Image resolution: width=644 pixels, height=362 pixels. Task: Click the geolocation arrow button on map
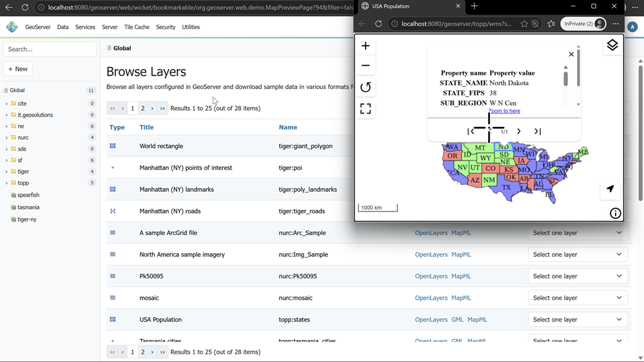point(610,189)
